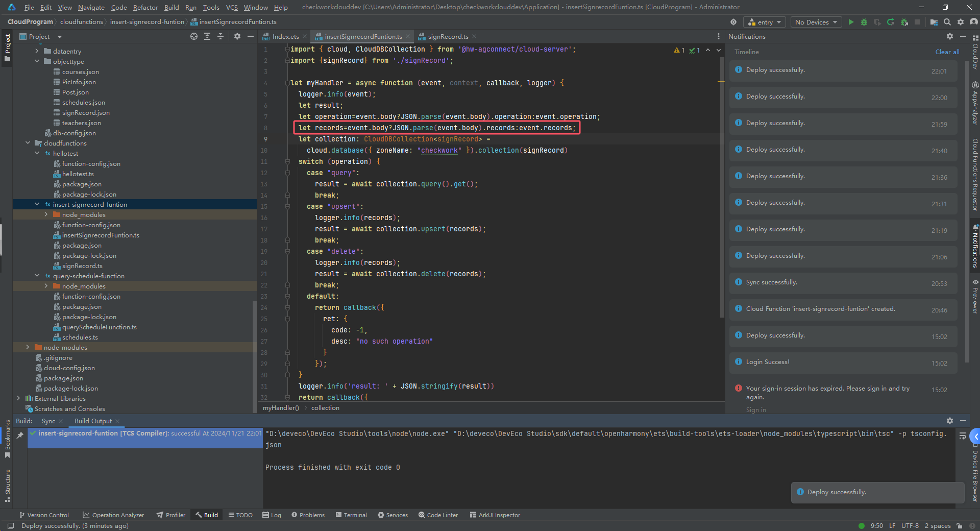Toggle the Bookmarks tool window

click(7, 438)
